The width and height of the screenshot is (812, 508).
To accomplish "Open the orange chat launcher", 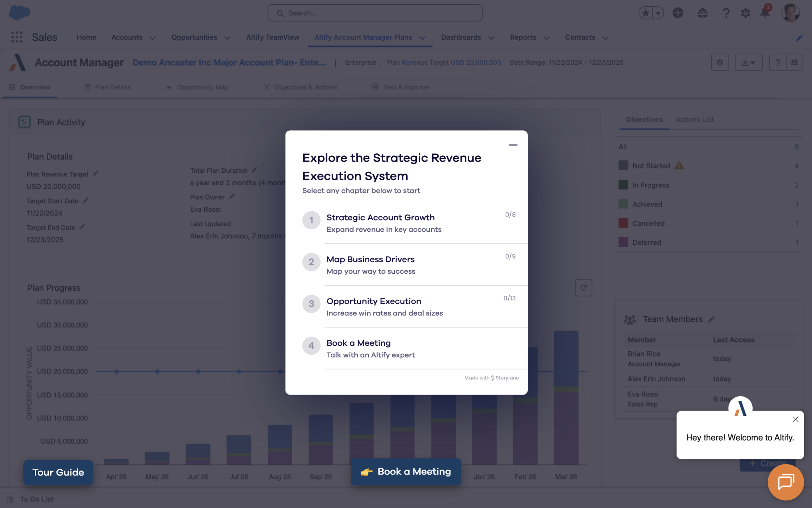I will 785,482.
